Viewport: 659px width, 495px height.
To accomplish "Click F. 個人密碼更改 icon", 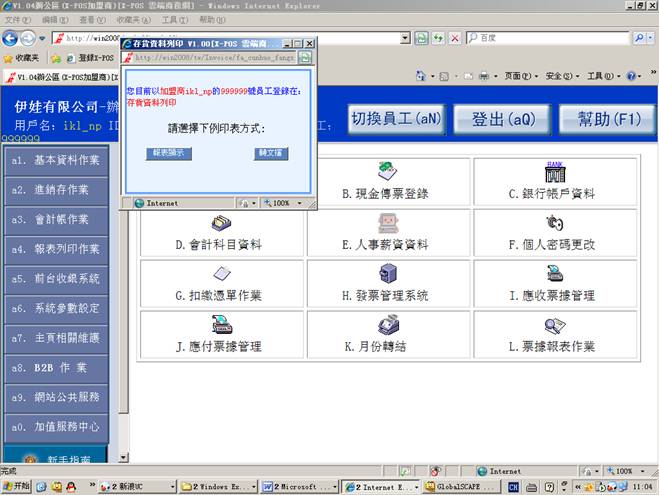I will (x=555, y=223).
